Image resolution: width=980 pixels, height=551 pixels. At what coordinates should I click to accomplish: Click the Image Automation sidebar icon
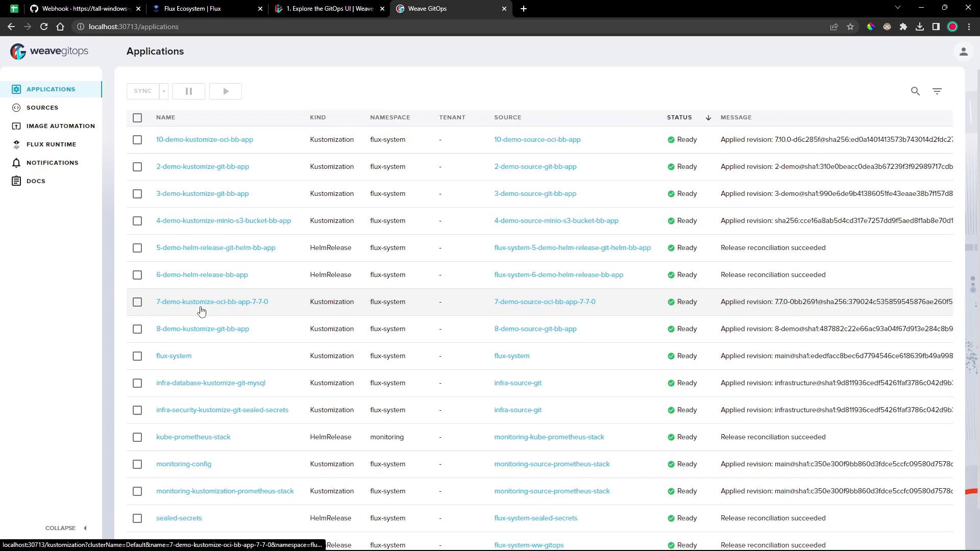(16, 126)
